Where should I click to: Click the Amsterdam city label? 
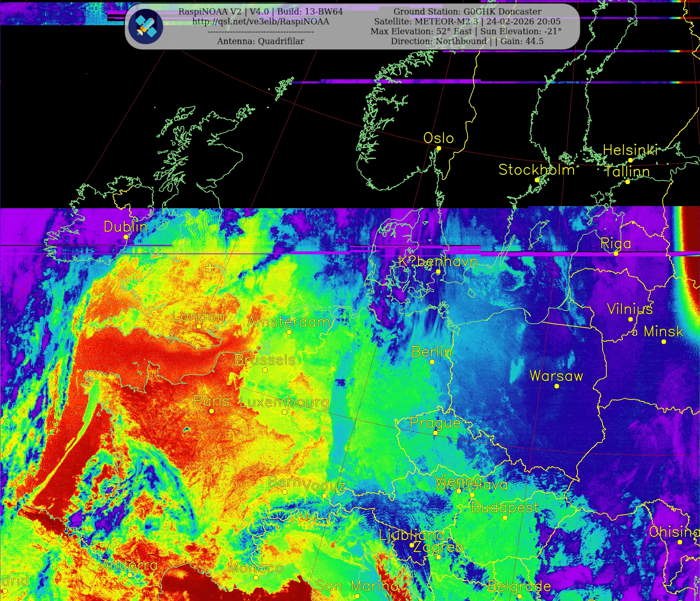coord(289,322)
